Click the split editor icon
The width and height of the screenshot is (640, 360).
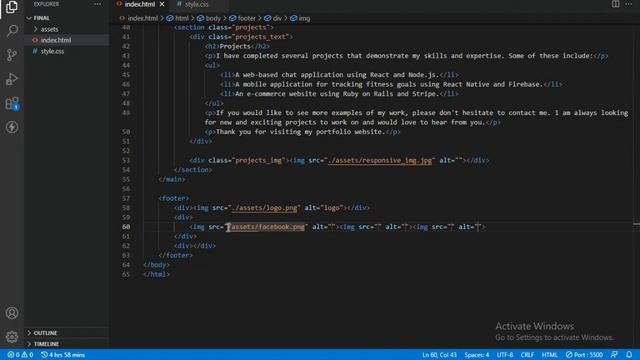pos(615,4)
